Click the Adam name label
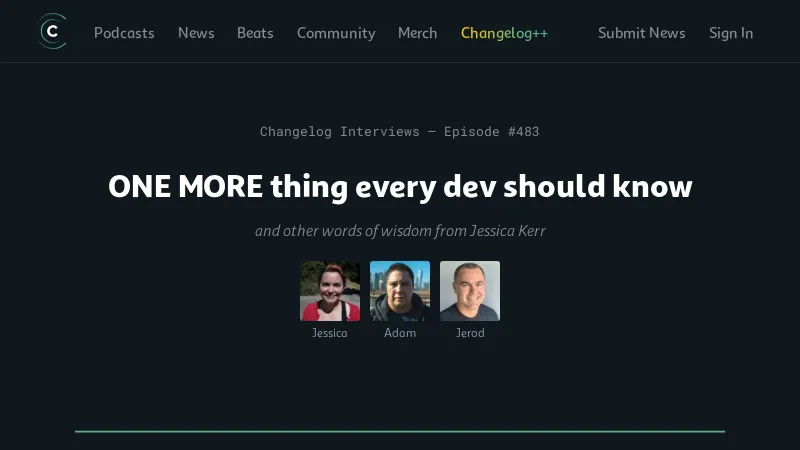This screenshot has height=450, width=800. click(400, 333)
